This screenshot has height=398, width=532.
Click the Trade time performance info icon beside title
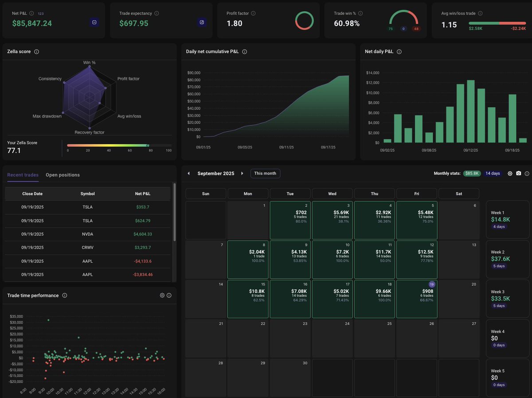[x=64, y=296]
